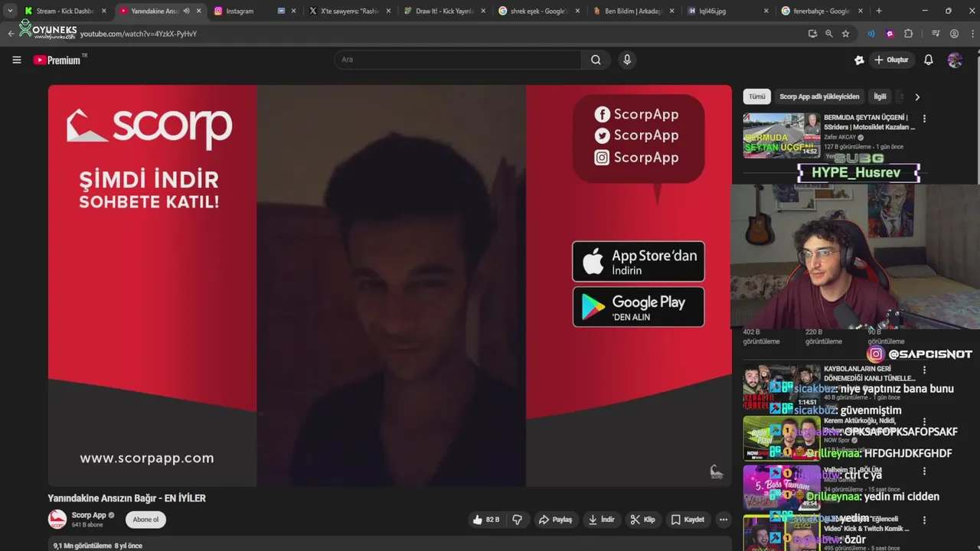
Task: Open Zafer AKCAY channel link
Action: [841, 137]
